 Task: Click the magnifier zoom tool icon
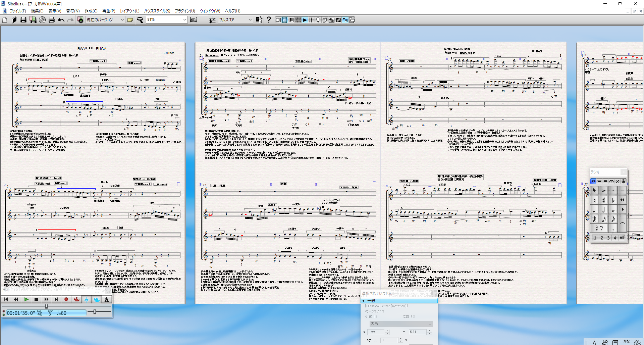pos(140,20)
